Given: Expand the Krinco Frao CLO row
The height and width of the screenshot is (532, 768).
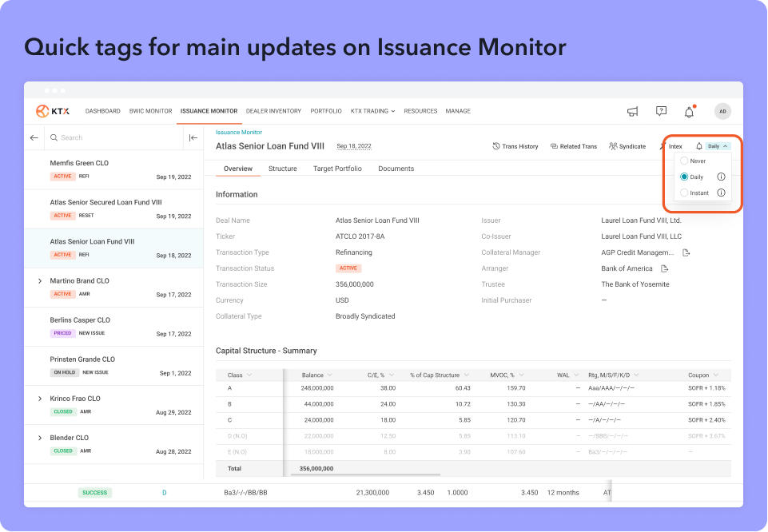Looking at the screenshot, I should pyautogui.click(x=40, y=399).
